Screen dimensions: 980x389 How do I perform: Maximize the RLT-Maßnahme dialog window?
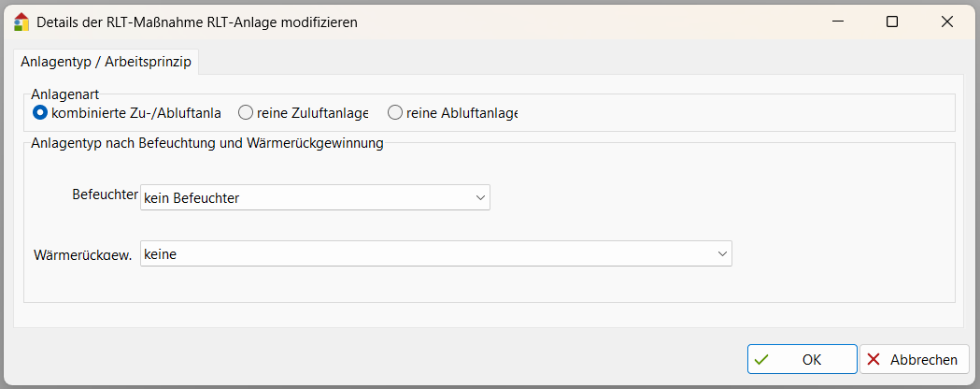[x=892, y=22]
